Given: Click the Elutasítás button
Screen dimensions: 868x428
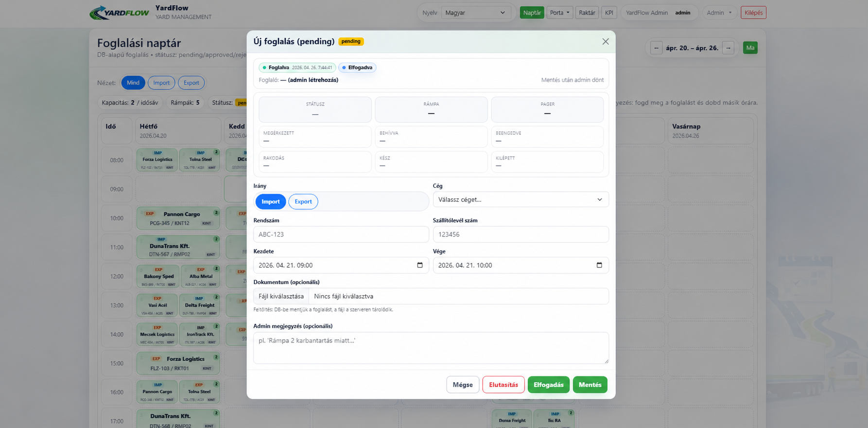Looking at the screenshot, I should point(503,385).
